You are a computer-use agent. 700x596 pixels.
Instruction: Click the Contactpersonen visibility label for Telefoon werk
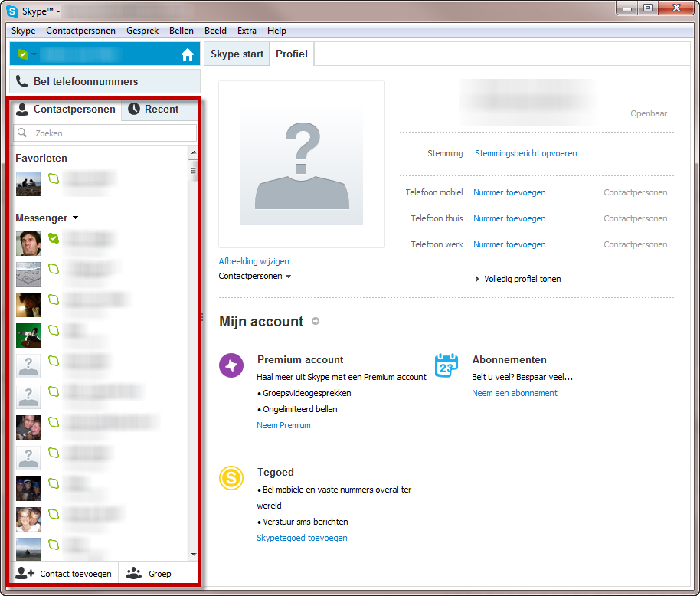[636, 244]
